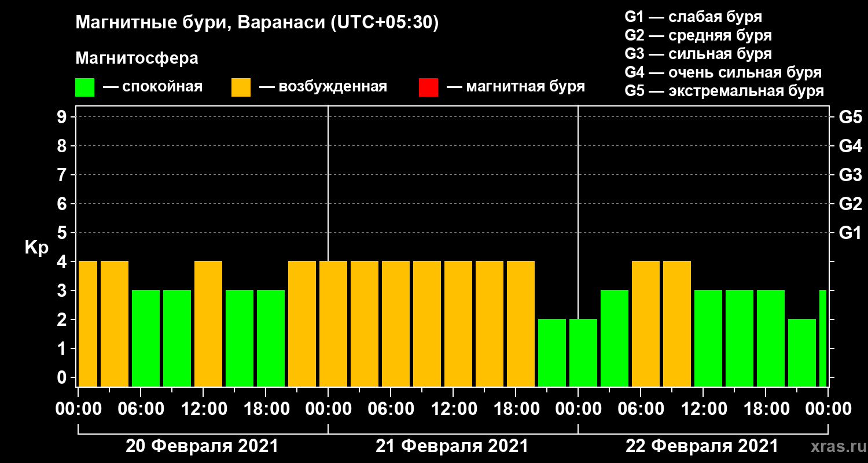Click the G4 label on the right axis
The width and height of the screenshot is (868, 463).
850,146
